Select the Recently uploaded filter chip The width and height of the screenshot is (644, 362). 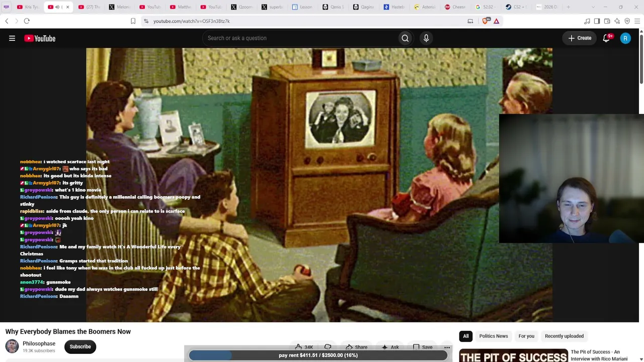point(564,336)
